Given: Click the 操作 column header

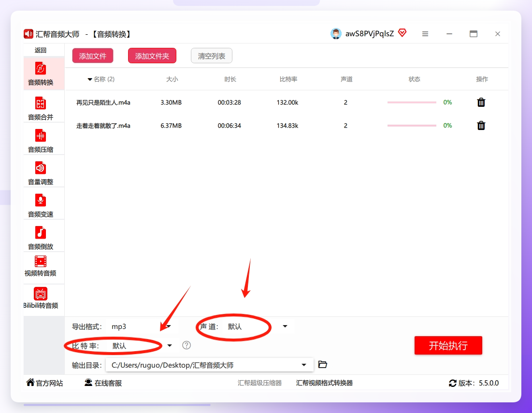Looking at the screenshot, I should pos(482,79).
